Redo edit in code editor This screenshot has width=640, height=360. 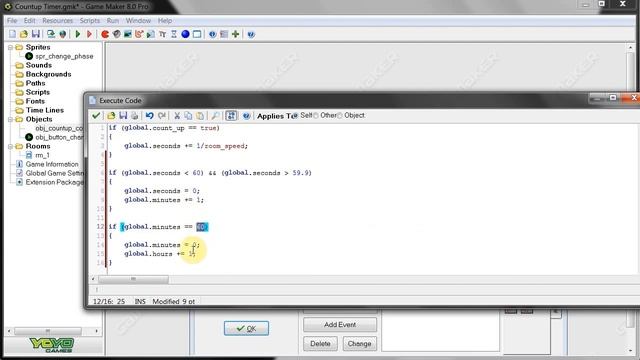point(162,116)
